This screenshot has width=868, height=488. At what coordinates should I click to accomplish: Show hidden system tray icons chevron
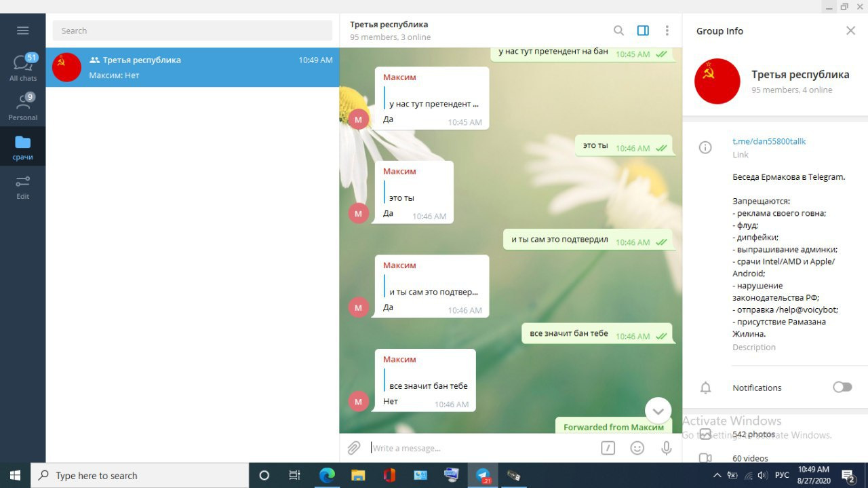click(717, 476)
